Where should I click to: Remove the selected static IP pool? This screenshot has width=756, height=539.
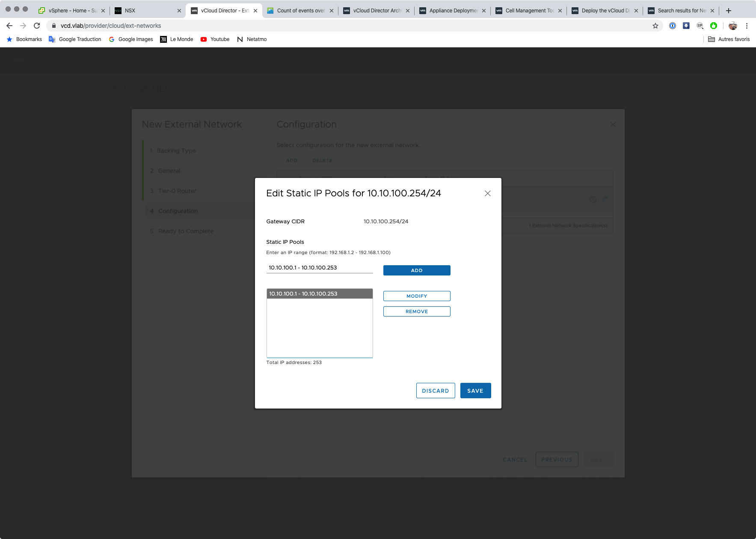point(416,311)
